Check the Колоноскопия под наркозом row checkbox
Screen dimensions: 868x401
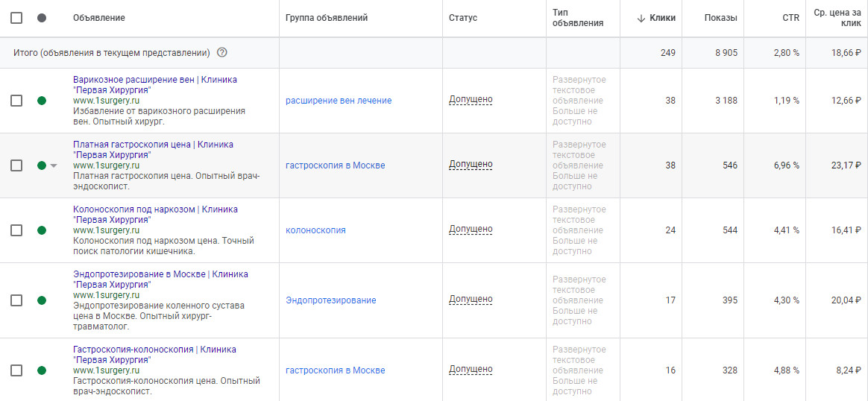(16, 230)
